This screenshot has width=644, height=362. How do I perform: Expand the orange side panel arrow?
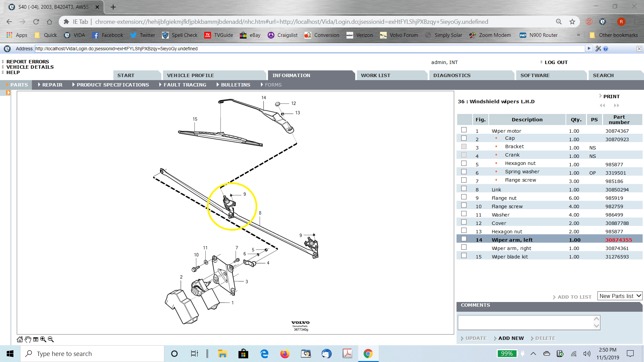click(x=8, y=93)
